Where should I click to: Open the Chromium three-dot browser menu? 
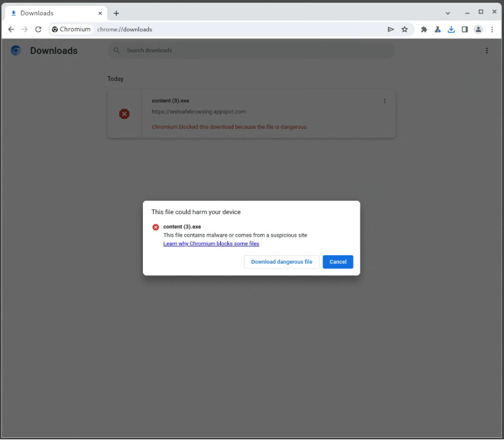click(x=492, y=29)
